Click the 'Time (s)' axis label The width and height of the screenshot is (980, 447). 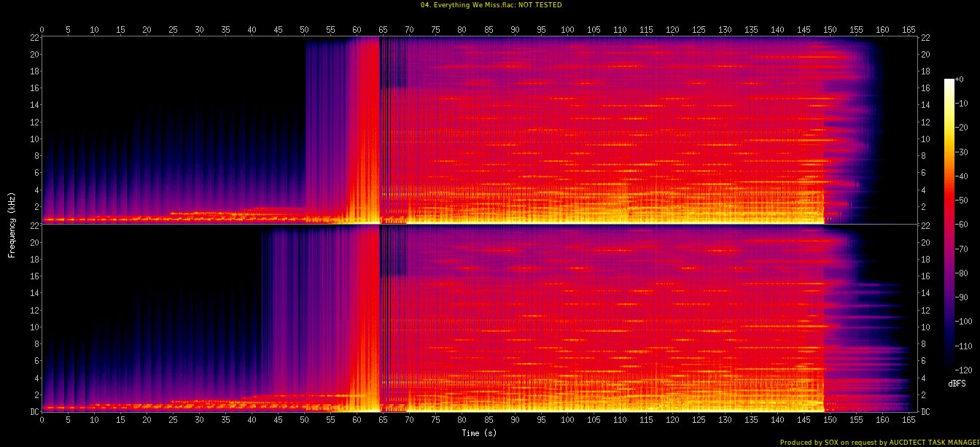pos(479,432)
